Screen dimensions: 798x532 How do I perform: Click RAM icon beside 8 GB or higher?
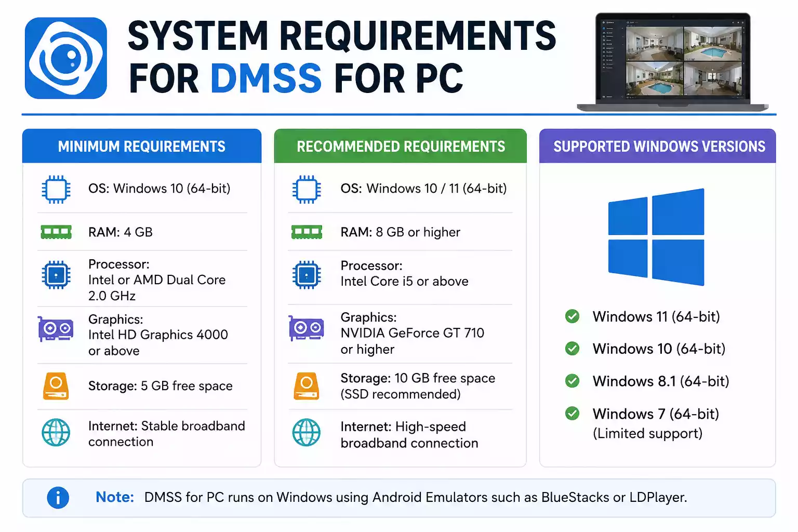click(307, 232)
